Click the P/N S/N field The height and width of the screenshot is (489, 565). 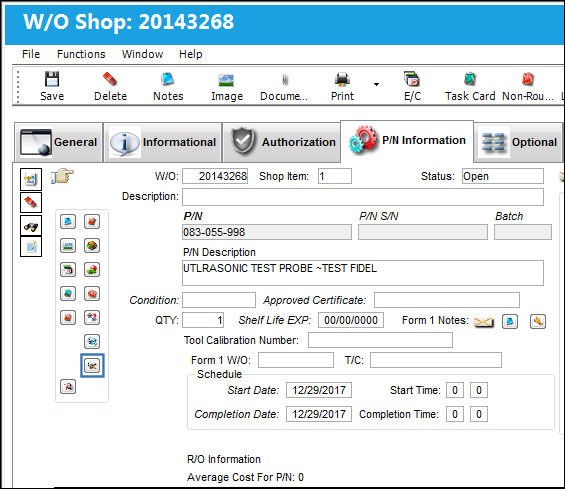coord(423,232)
